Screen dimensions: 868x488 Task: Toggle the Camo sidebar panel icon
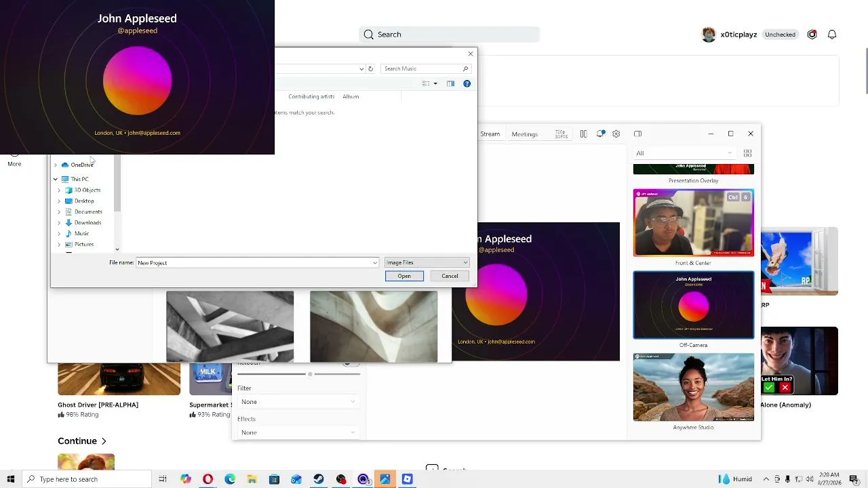[637, 134]
